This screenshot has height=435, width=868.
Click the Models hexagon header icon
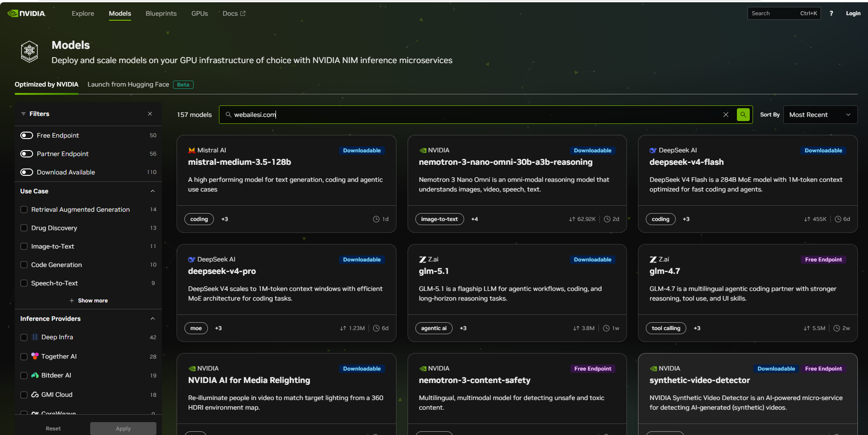29,52
